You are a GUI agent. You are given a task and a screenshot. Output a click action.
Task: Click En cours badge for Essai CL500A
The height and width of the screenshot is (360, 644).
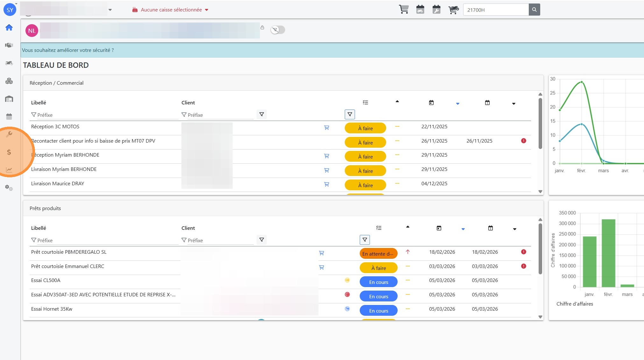[x=378, y=282]
